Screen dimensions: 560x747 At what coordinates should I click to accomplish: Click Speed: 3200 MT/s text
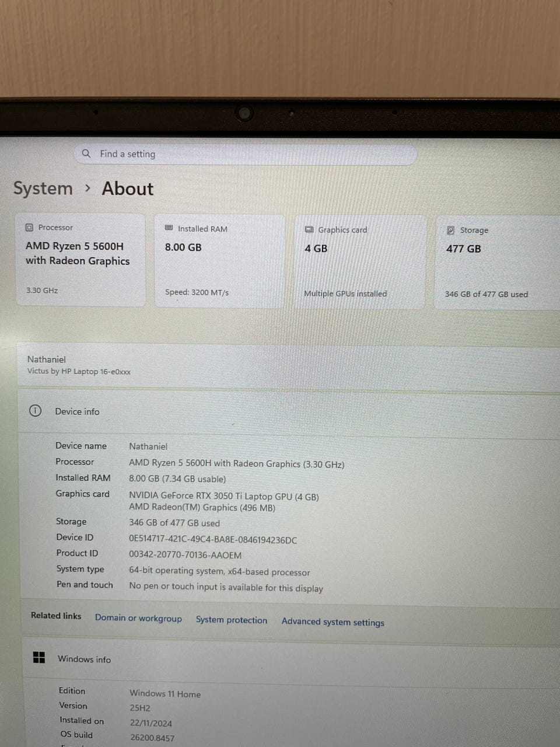pos(197,292)
